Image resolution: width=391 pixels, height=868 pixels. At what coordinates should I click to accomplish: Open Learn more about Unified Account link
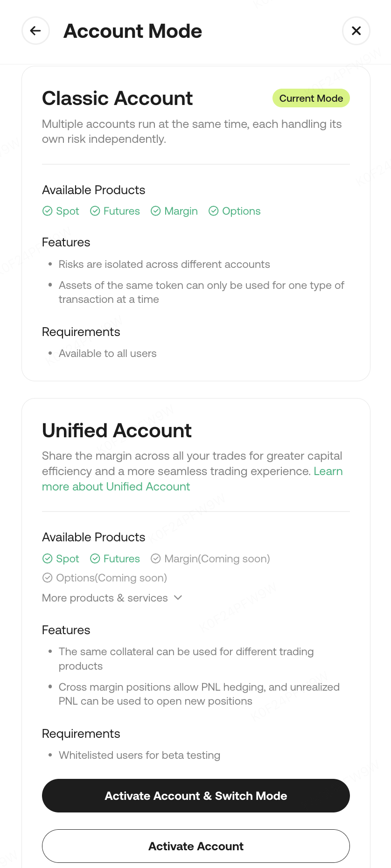coord(116,487)
